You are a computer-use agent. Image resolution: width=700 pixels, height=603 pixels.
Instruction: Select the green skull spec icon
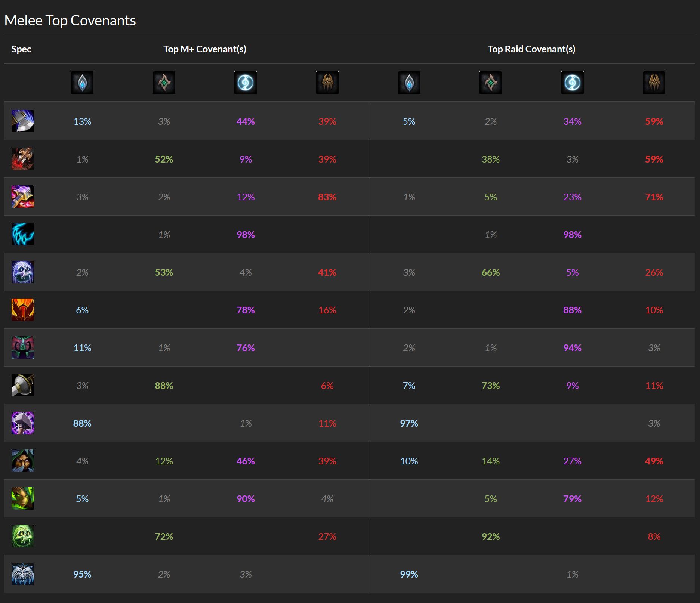point(23,536)
